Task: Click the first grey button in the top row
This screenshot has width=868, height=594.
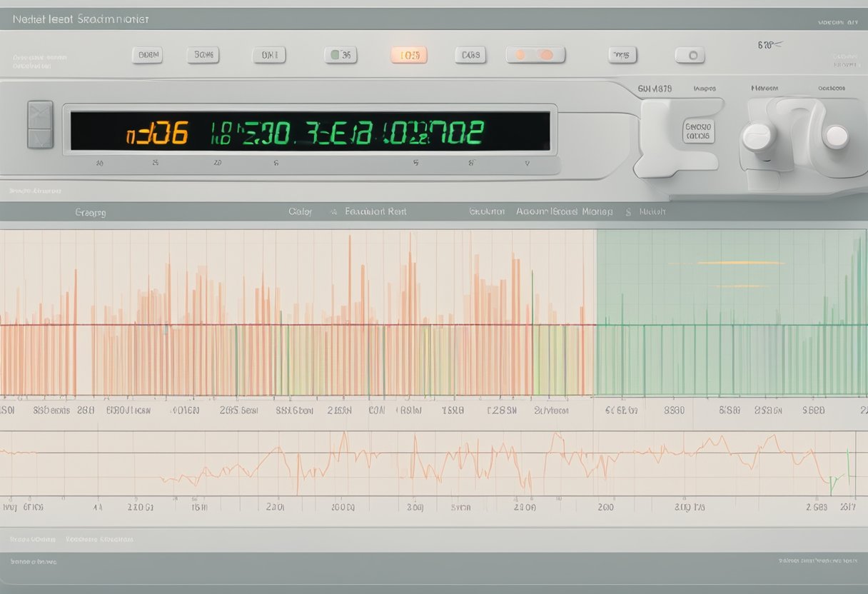Action: click(148, 55)
